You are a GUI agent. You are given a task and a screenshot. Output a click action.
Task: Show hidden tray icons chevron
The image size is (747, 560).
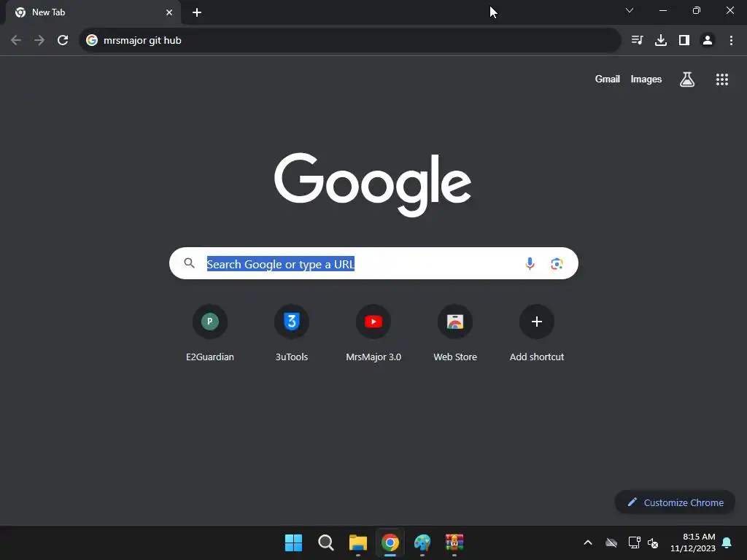pos(588,542)
